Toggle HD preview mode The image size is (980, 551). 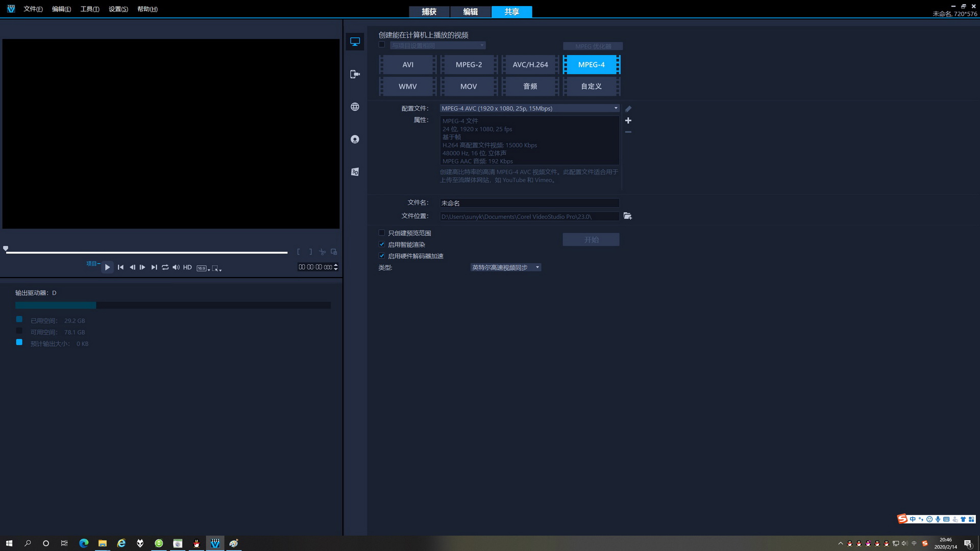187,267
